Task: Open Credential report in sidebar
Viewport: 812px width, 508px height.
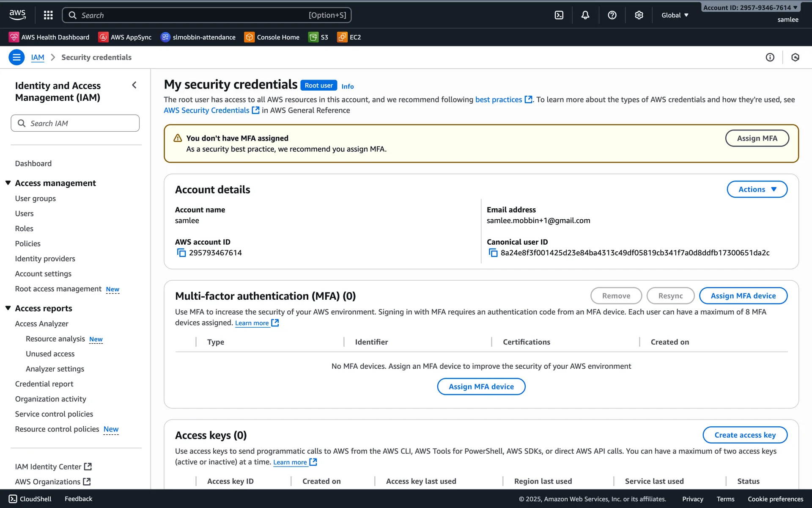Action: (x=44, y=384)
